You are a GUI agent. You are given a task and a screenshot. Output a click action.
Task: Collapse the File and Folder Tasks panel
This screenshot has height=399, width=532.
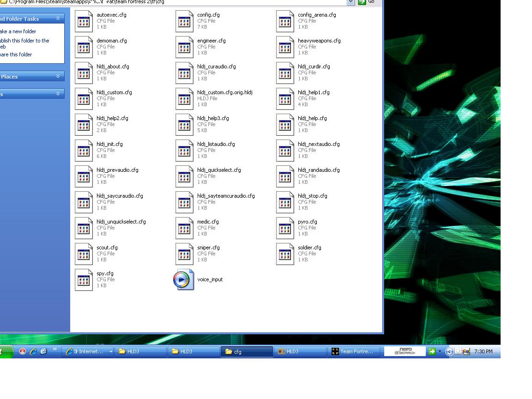[58, 18]
